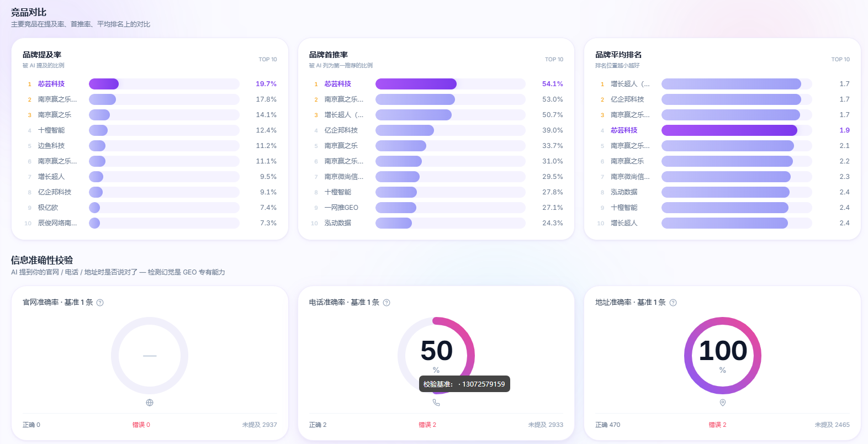Screen dimensions: 868x444
Task: Click the 芯芸科技 19.7% mention-rate bar
Action: click(104, 84)
